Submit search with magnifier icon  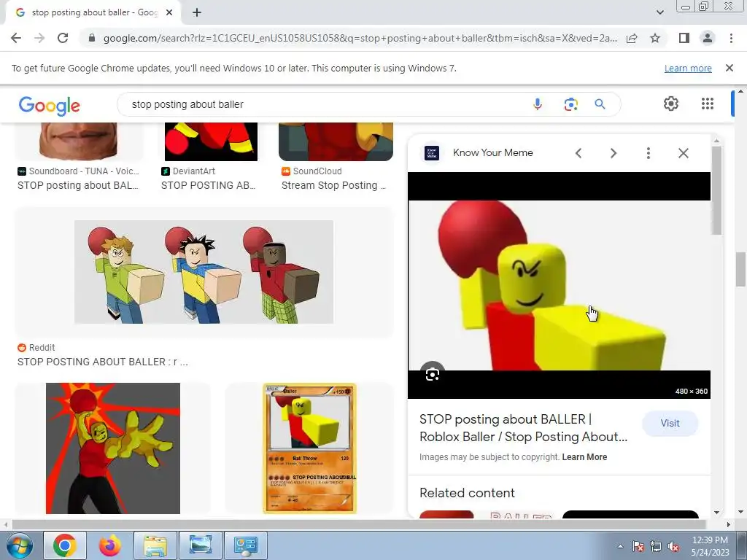click(600, 104)
